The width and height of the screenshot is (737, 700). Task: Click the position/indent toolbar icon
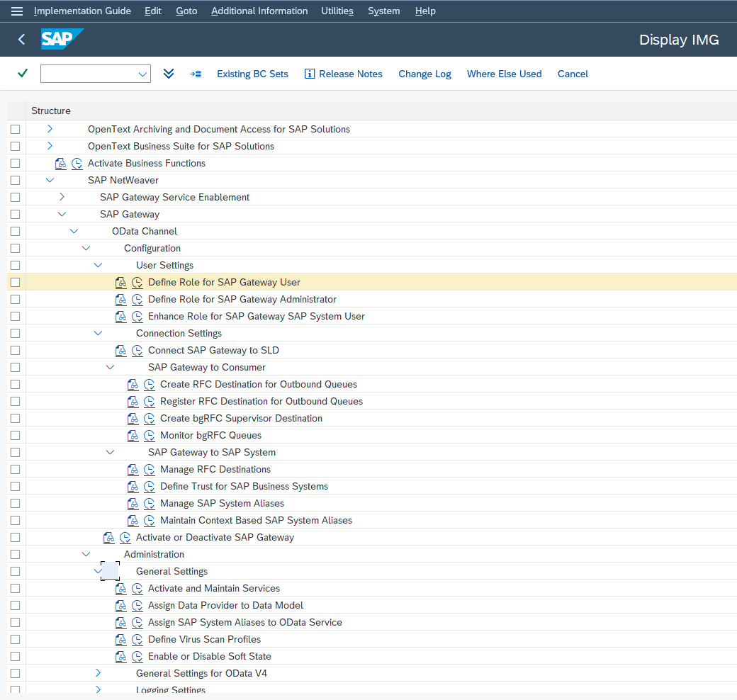[196, 74]
